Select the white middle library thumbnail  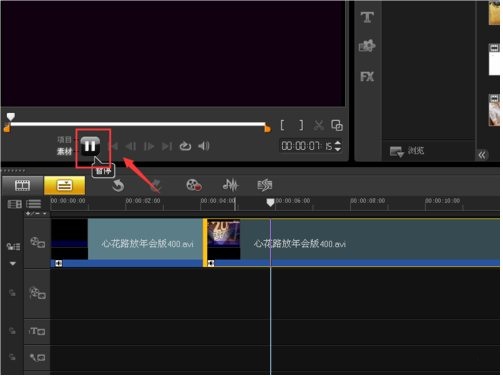tap(494, 60)
